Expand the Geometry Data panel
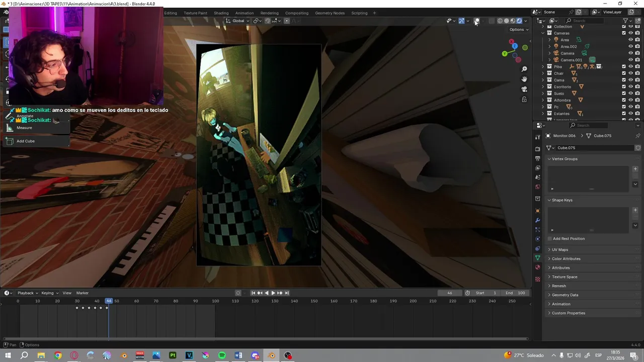This screenshot has height=362, width=644. tap(565, 295)
